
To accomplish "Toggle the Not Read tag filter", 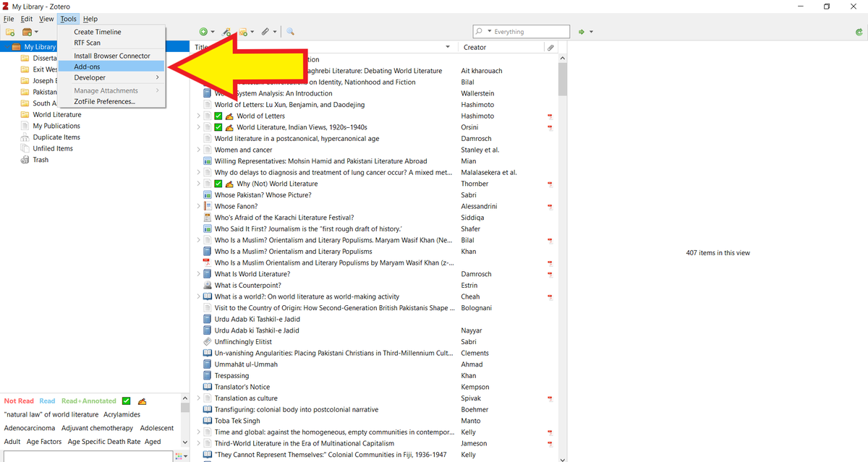I will pyautogui.click(x=18, y=401).
